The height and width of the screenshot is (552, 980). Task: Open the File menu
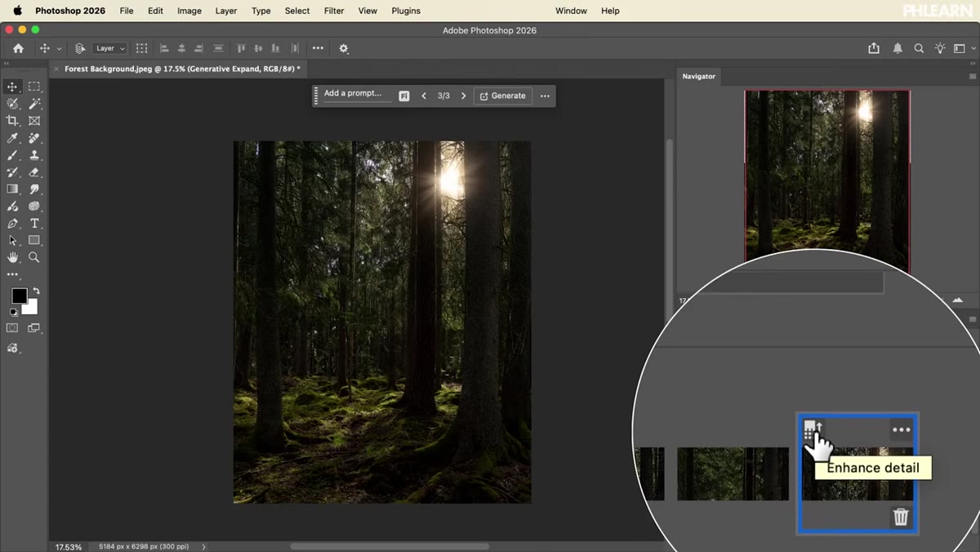click(127, 11)
